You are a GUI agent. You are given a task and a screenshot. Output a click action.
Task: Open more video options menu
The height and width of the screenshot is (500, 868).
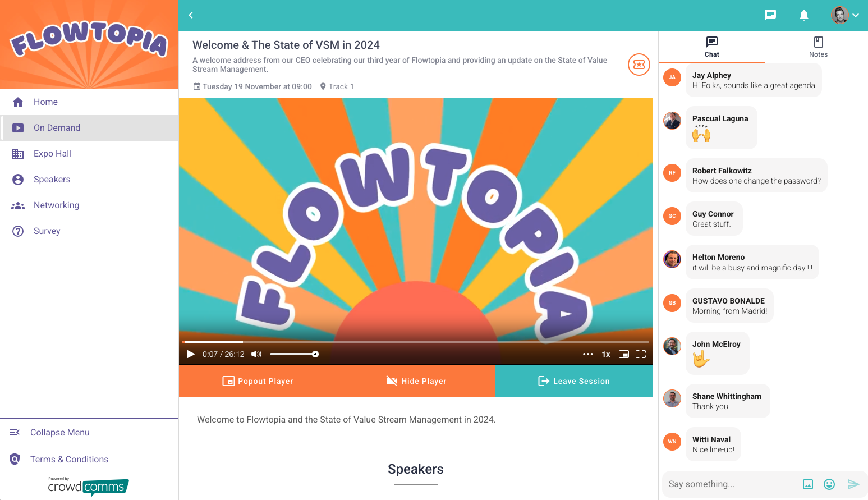[588, 354]
